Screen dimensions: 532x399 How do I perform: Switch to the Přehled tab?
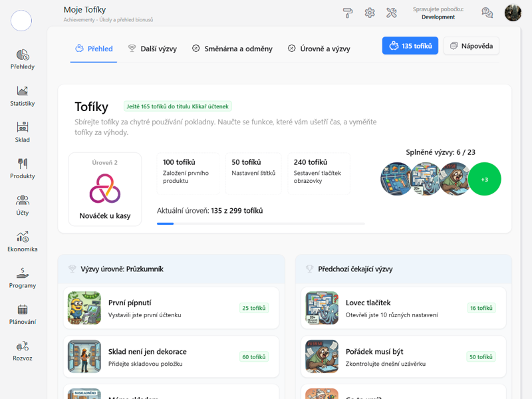[x=94, y=49]
